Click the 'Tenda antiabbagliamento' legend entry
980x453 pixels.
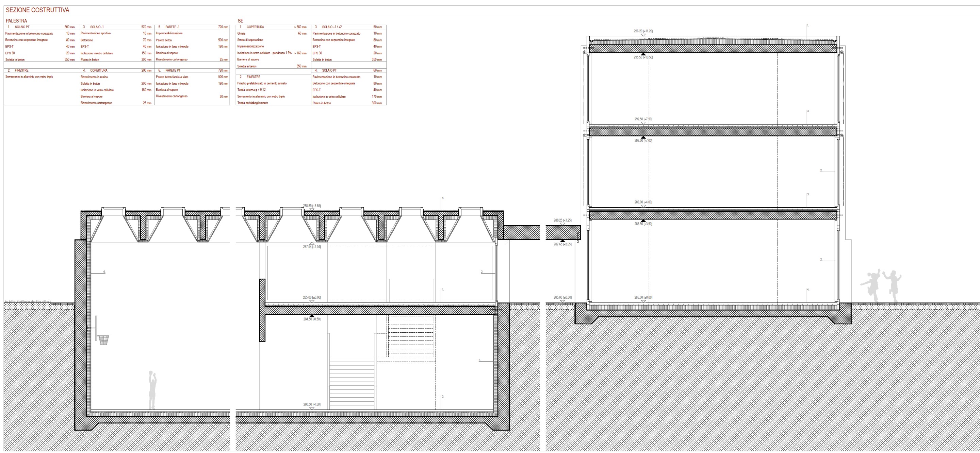coord(252,103)
